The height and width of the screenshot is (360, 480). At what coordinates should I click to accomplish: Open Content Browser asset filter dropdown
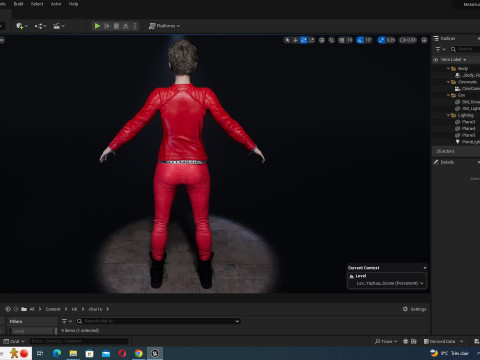[67, 321]
